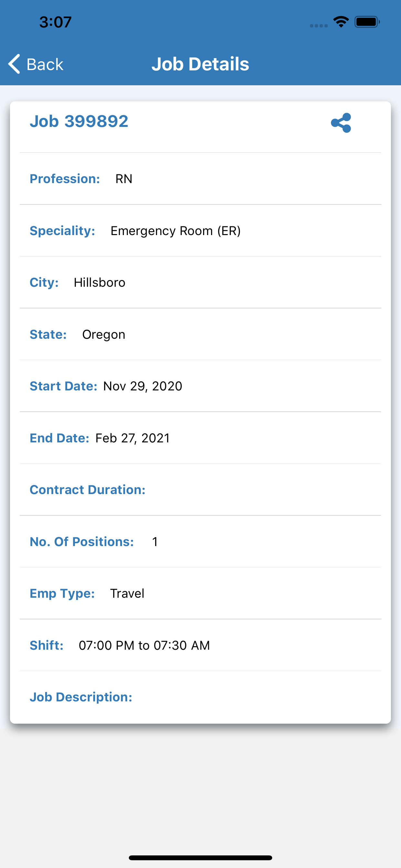Tap the cellular signal dots
The height and width of the screenshot is (868, 401).
(319, 26)
